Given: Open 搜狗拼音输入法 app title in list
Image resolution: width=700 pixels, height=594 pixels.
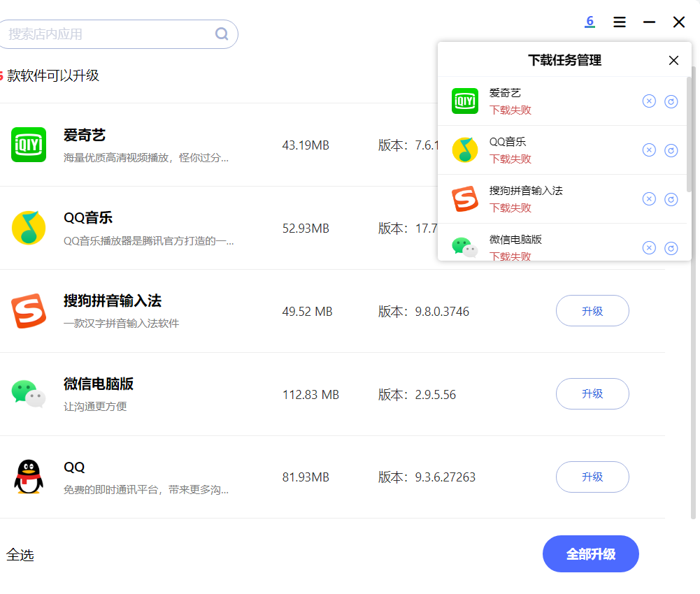Looking at the screenshot, I should pyautogui.click(x=113, y=300).
